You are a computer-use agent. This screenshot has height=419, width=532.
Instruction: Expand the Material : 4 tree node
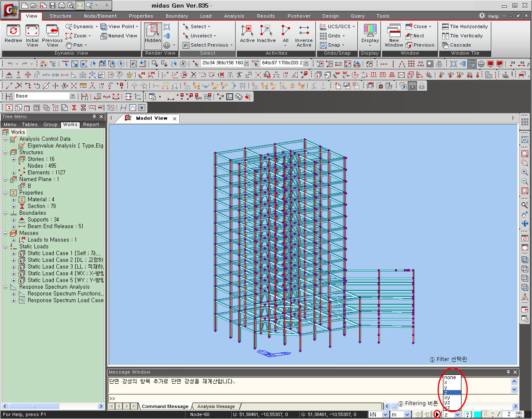coord(13,200)
